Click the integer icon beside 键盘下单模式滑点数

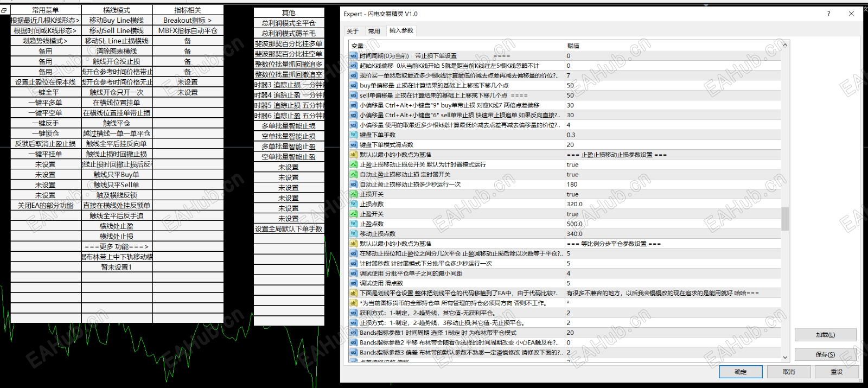click(x=353, y=145)
